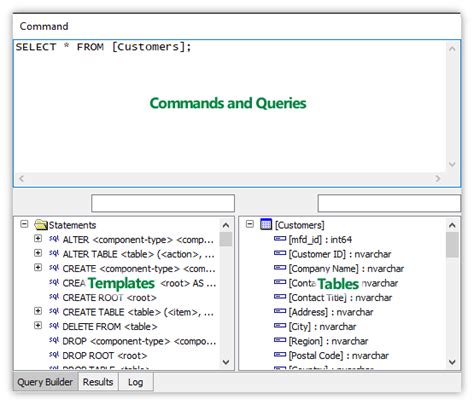Click field icon beside [Postal Code]
This screenshot has width=474, height=405.
[280, 355]
